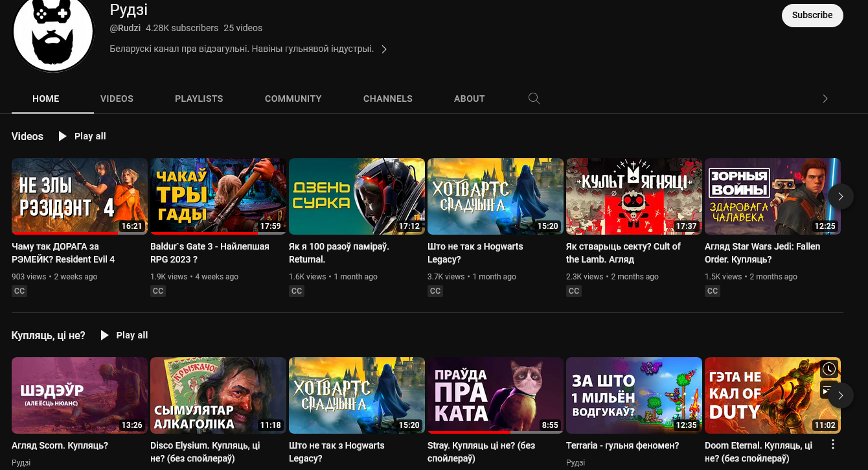Open Hogwarts thumbnail in Videos row
Screen dimensions: 868x470
(496, 196)
